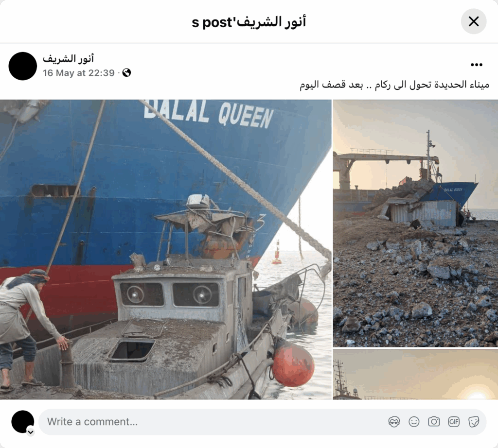The height and width of the screenshot is (448, 498).
Task: Click the dialog title أنور الشريف's post
Action: click(249, 22)
